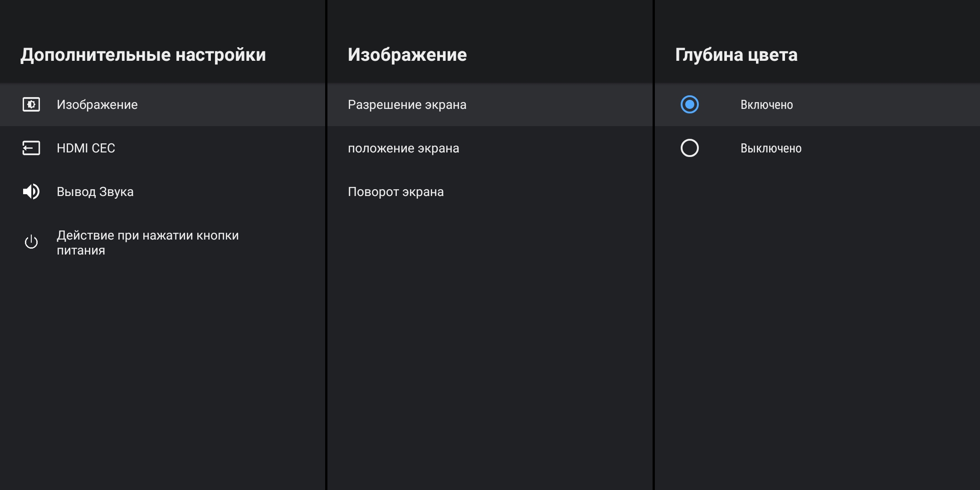The image size is (980, 490).
Task: Click the Дополнительные настройки heading
Action: click(143, 54)
